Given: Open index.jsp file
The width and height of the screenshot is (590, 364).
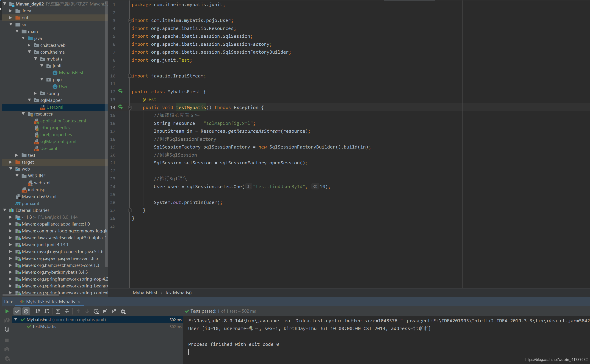Looking at the screenshot, I should pos(36,190).
